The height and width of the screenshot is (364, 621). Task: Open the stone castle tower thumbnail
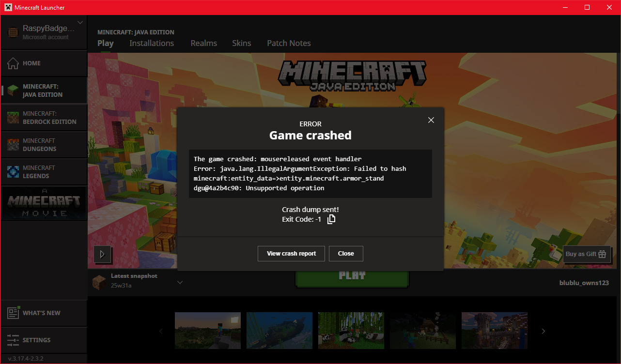pyautogui.click(x=494, y=331)
